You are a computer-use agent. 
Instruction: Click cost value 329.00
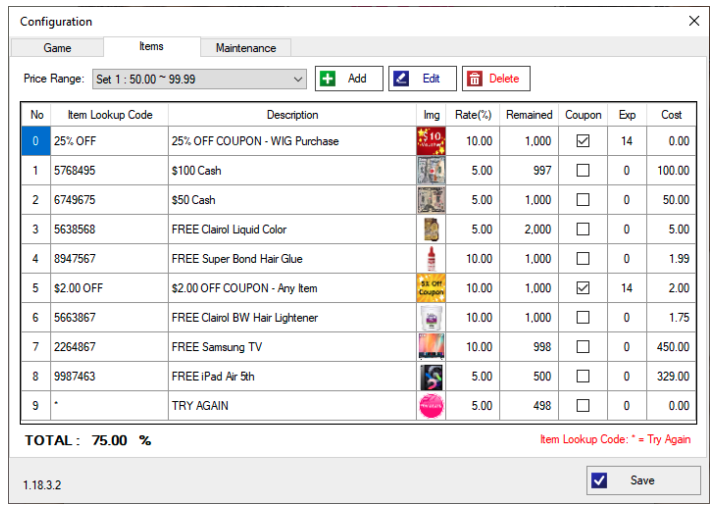pyautogui.click(x=673, y=376)
